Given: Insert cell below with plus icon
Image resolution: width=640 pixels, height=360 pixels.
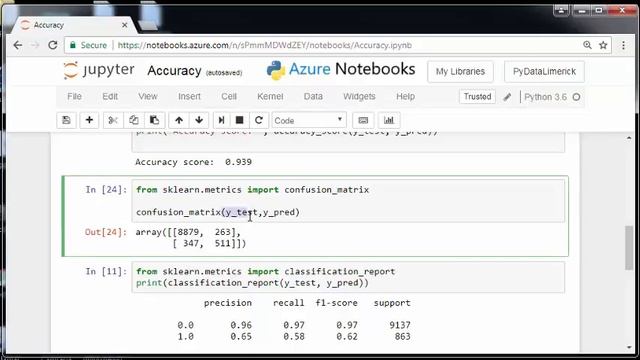Looking at the screenshot, I should (x=89, y=120).
